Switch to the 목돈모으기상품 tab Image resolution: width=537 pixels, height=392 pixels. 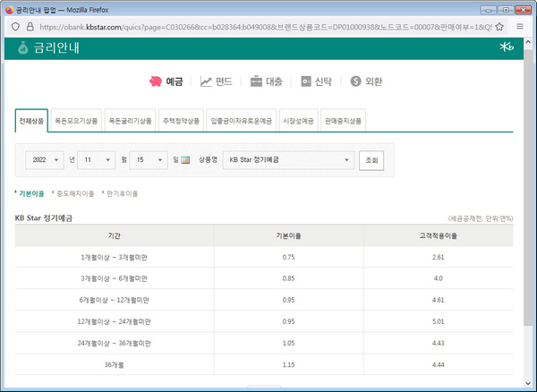pyautogui.click(x=76, y=121)
